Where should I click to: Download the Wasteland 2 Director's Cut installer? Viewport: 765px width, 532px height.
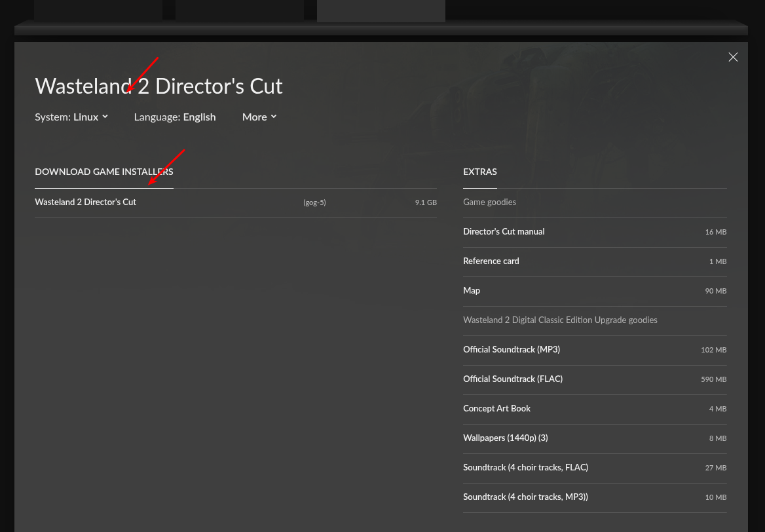pos(236,202)
